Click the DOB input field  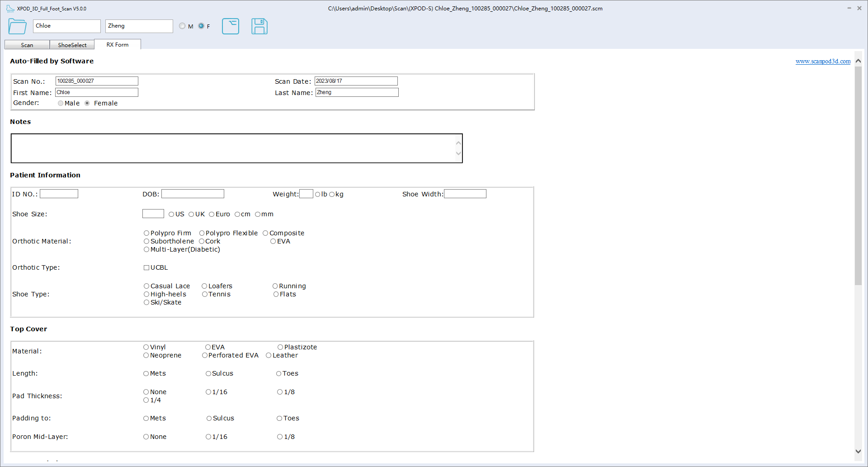point(193,194)
